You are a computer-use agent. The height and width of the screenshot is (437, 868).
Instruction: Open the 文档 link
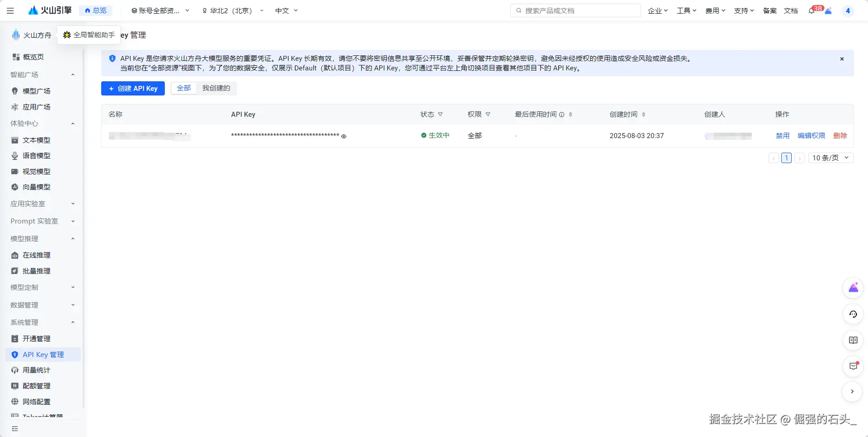click(x=791, y=11)
